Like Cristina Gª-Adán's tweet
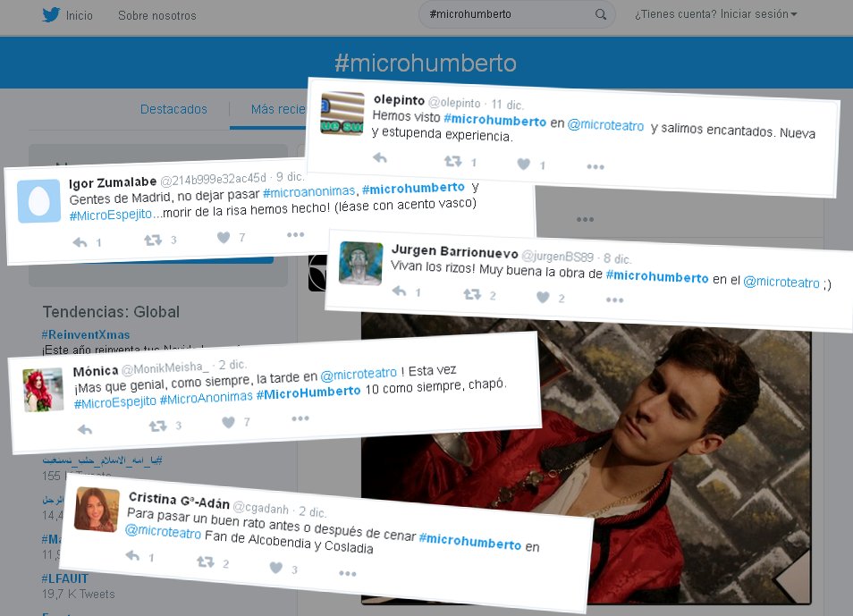Viewport: 853px width, 616px height. (x=276, y=568)
